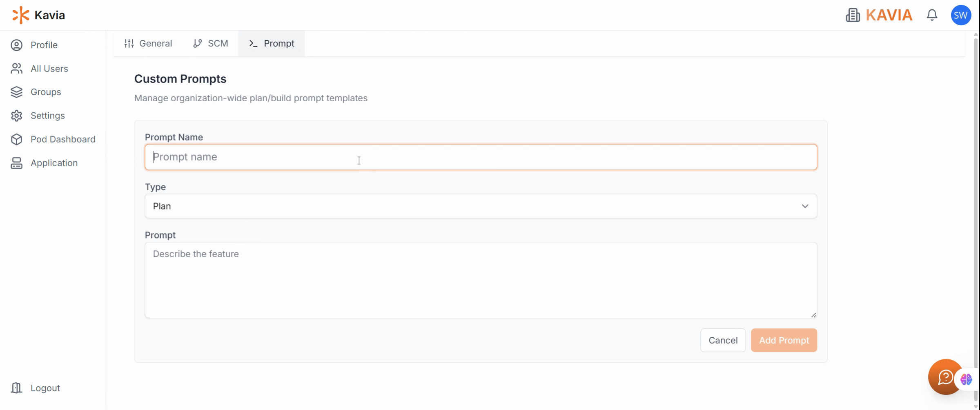
Task: Click the SW user avatar
Action: [x=961, y=15]
